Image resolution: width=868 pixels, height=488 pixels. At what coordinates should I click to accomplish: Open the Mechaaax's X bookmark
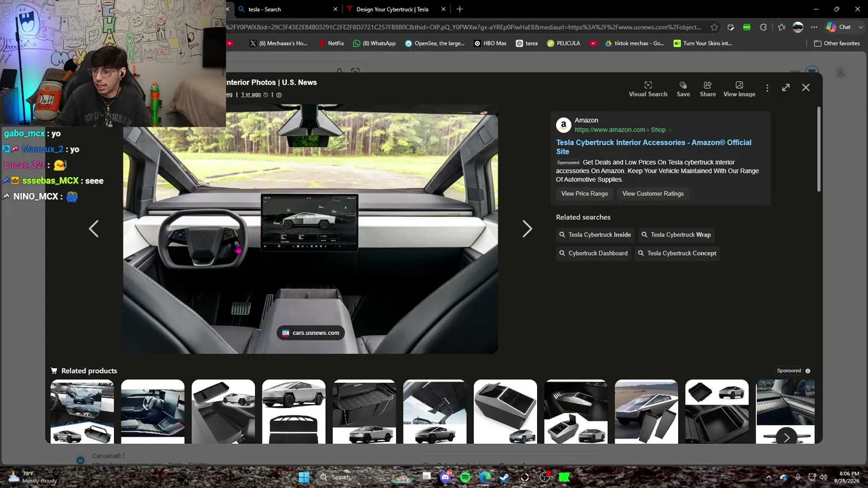[x=278, y=43]
